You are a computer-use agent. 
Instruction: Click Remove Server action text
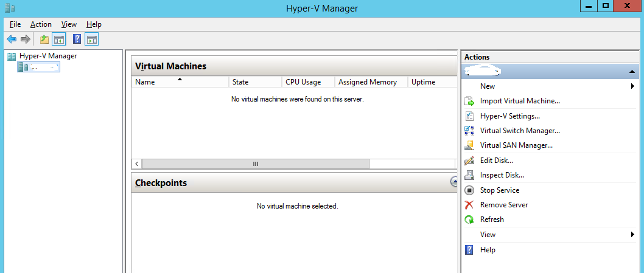[x=504, y=205]
